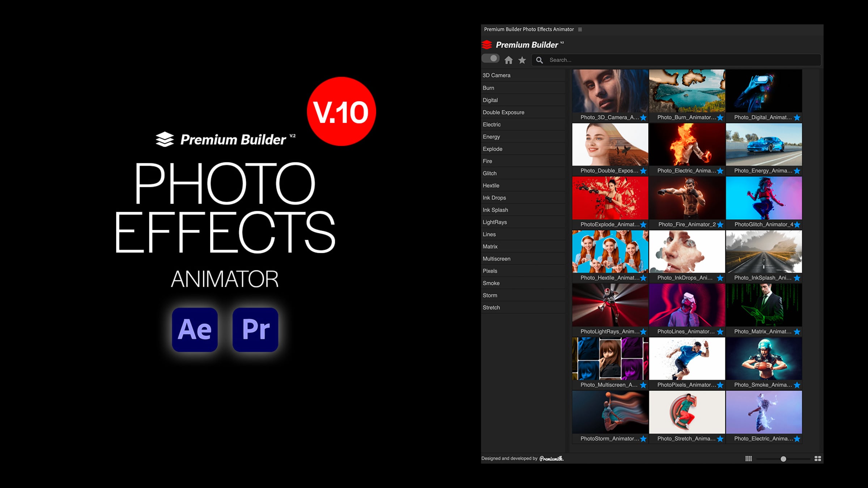Click the After Effects Ae icon
Image resolution: width=868 pixels, height=488 pixels.
coord(195,329)
